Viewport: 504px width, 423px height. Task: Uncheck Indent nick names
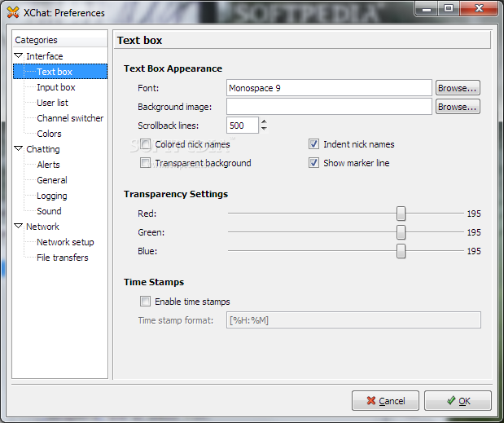(x=313, y=144)
